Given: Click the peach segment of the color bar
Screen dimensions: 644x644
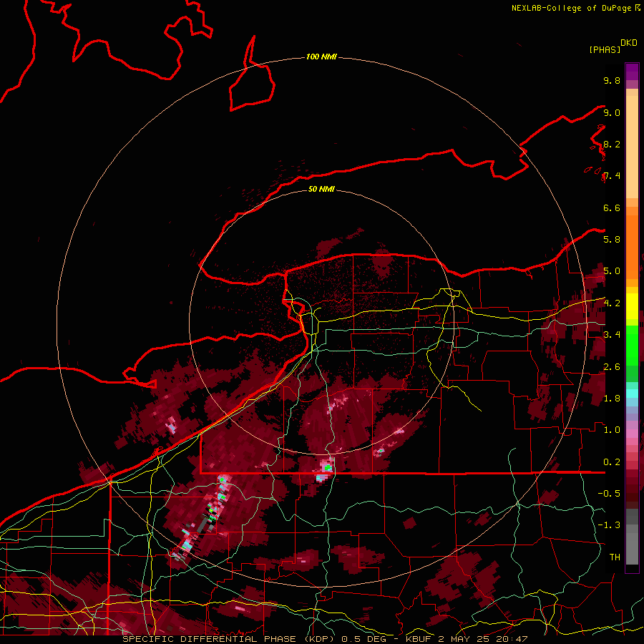Looking at the screenshot, I should coord(632,147).
